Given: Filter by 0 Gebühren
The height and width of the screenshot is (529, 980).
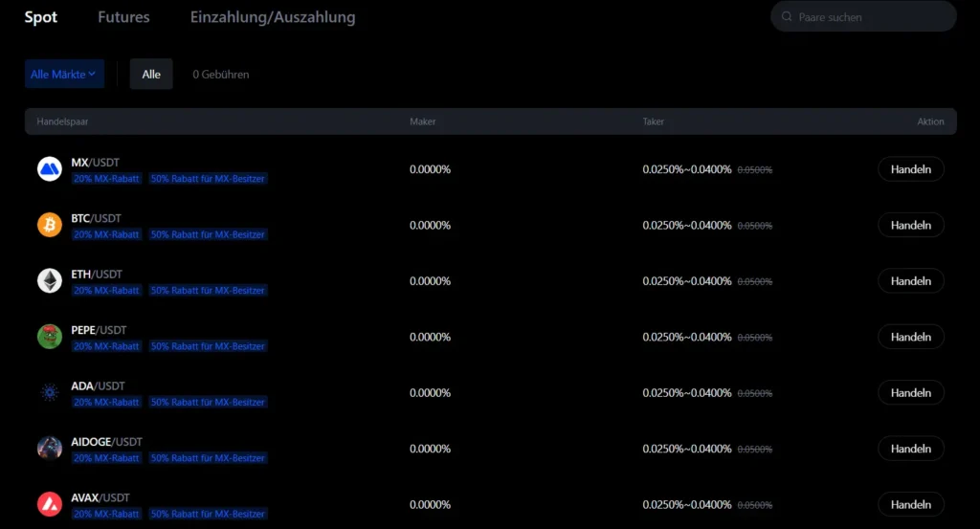Looking at the screenshot, I should (220, 74).
